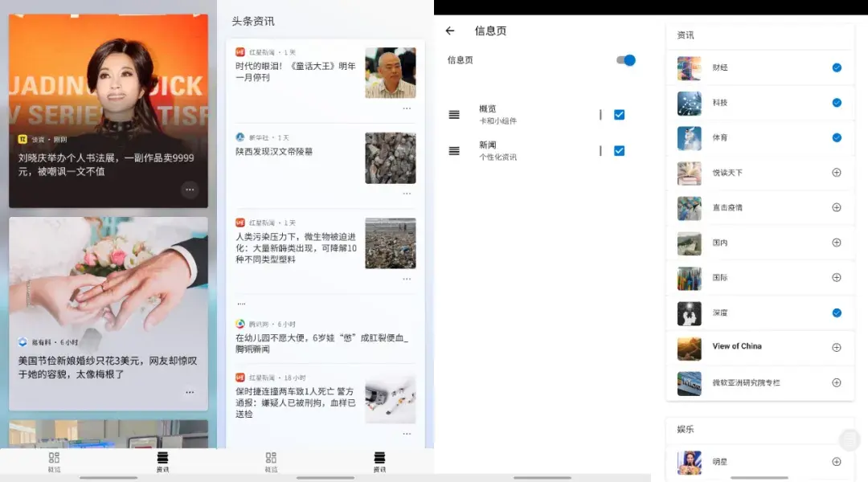Disable the 信息页 switch
The width and height of the screenshot is (868, 482).
click(624, 59)
